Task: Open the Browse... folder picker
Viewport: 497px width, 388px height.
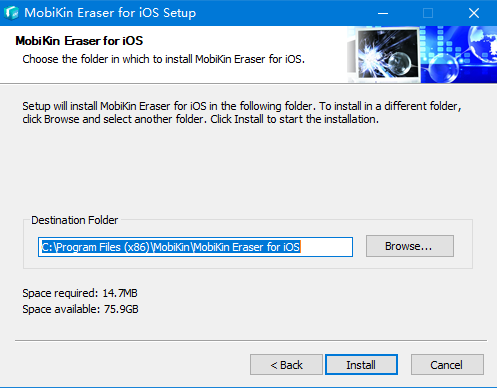Action: pos(410,246)
